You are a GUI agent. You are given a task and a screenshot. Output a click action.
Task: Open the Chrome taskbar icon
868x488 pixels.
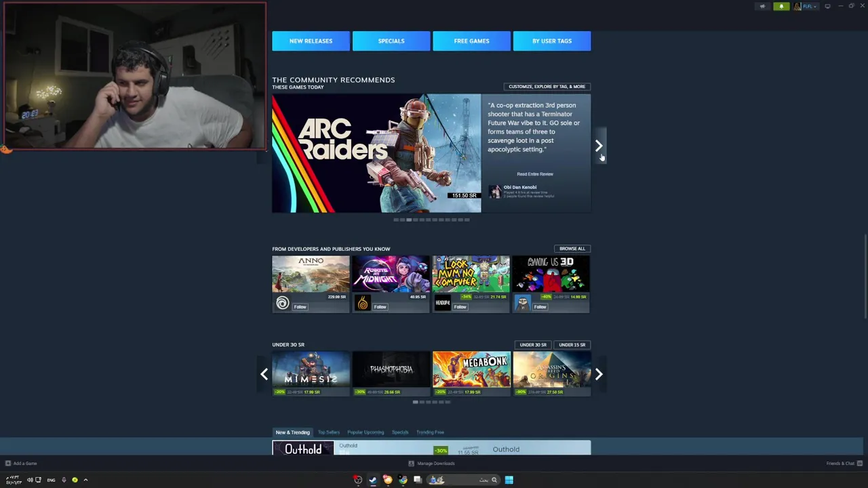[403, 480]
